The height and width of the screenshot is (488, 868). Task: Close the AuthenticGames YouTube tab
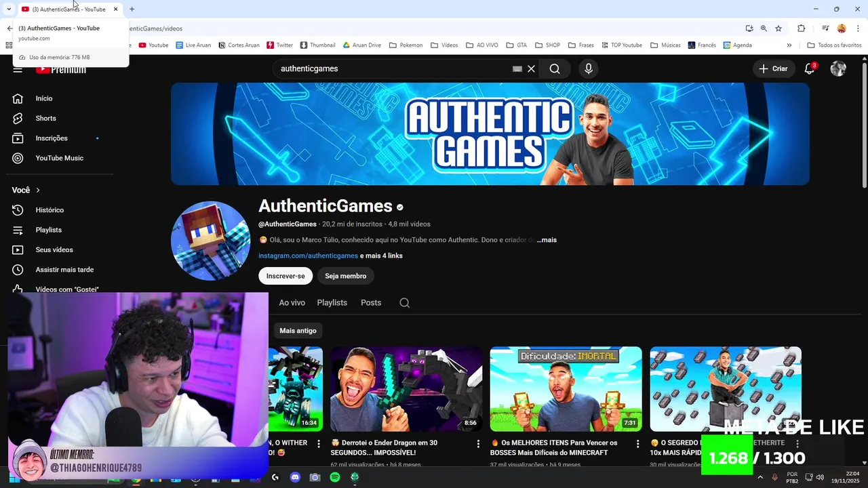coord(115,9)
